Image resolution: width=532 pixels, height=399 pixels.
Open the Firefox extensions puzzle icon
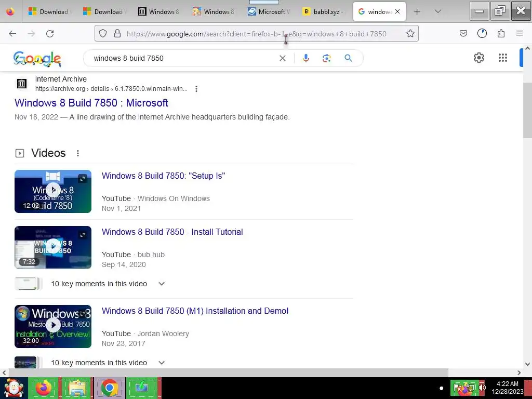click(x=501, y=33)
